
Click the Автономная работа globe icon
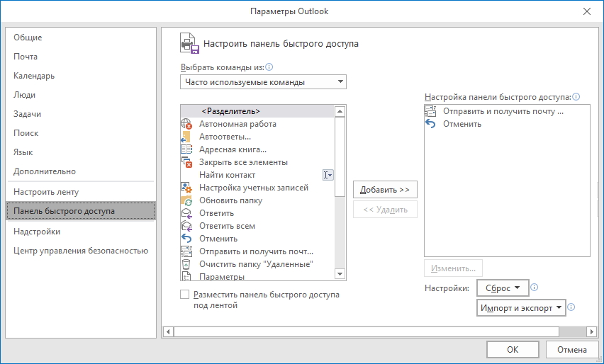[x=186, y=124]
